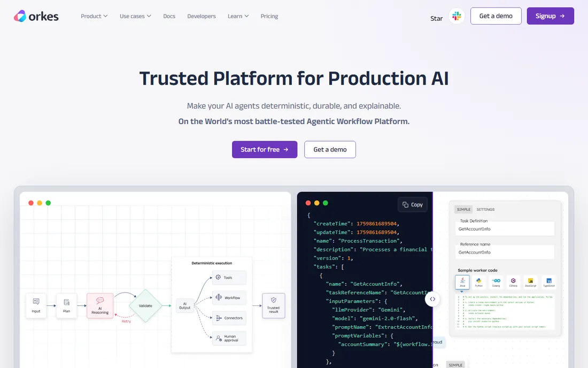The height and width of the screenshot is (368, 588).
Task: Click the Trusted result node
Action: (273, 306)
